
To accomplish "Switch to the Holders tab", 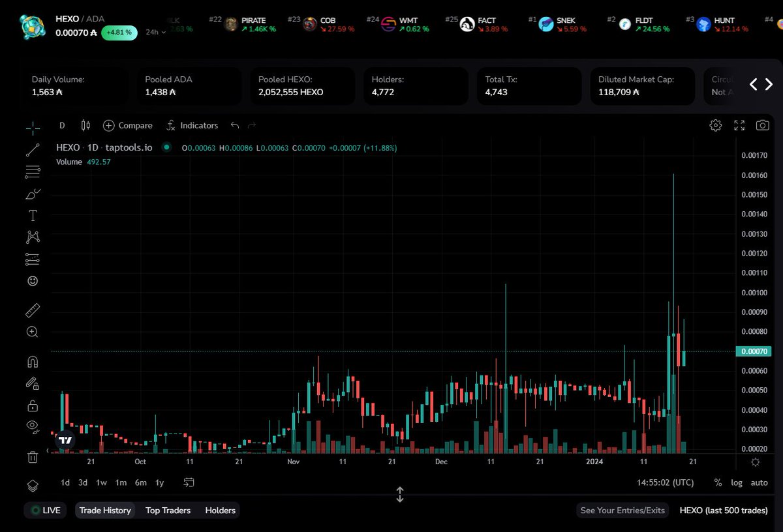I will tap(220, 510).
